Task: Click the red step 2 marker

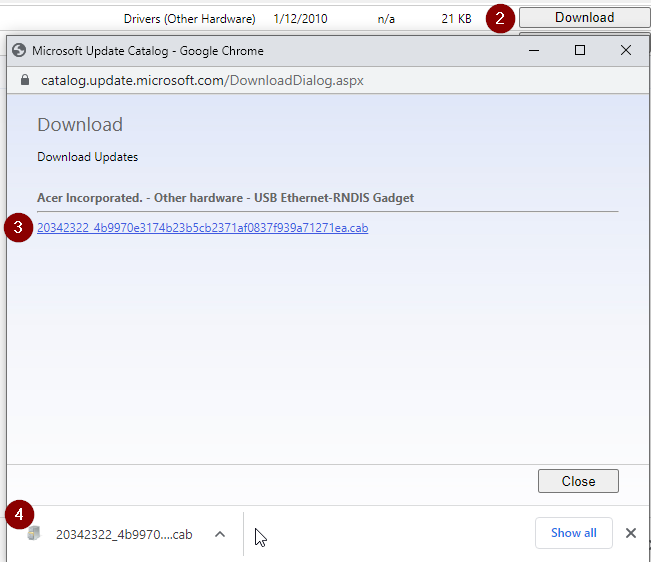Action: click(x=502, y=19)
